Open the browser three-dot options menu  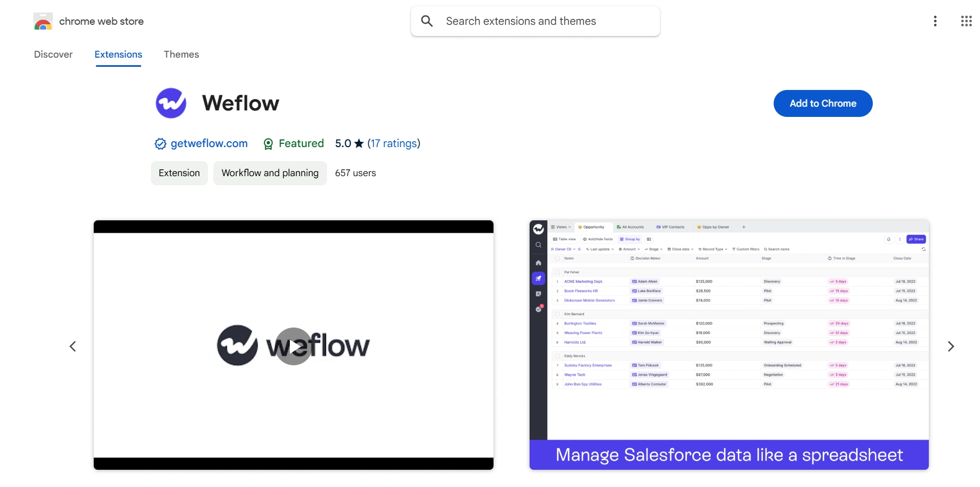tap(936, 21)
